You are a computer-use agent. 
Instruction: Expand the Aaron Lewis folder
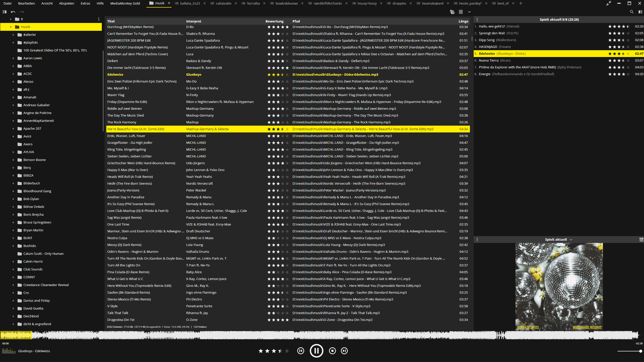13,58
